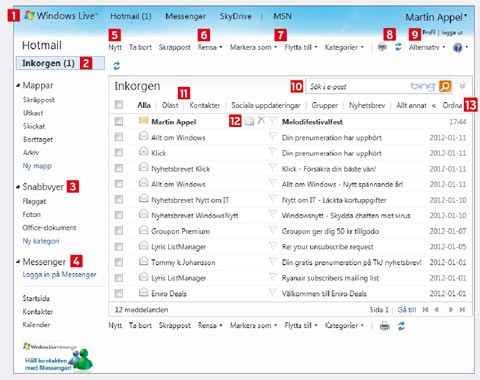The height and width of the screenshot is (380, 480).
Task: Click the logga ut link
Action: pyautogui.click(x=452, y=33)
